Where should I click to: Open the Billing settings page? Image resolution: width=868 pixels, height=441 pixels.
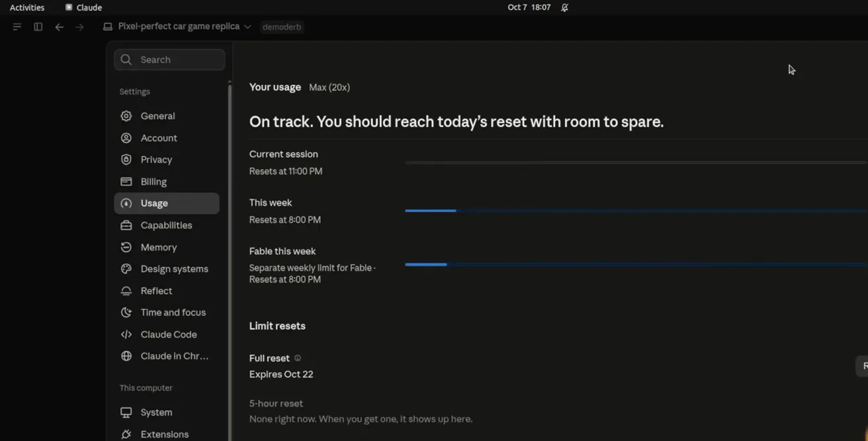click(167, 181)
